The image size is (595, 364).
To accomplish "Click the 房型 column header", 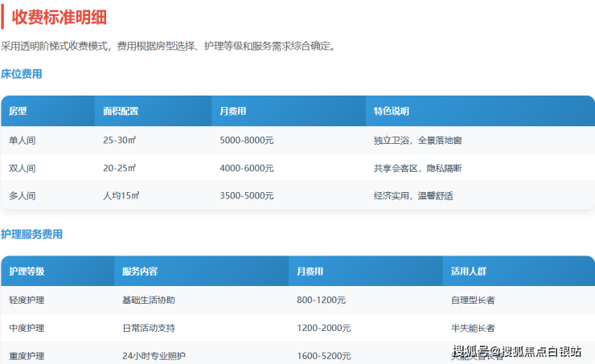I will pos(18,112).
